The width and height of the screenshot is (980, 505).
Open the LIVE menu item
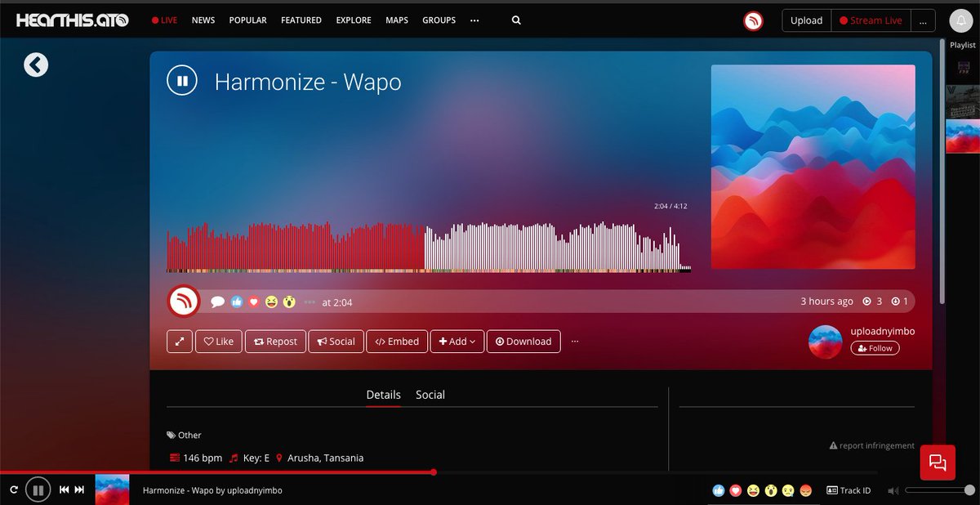point(164,20)
